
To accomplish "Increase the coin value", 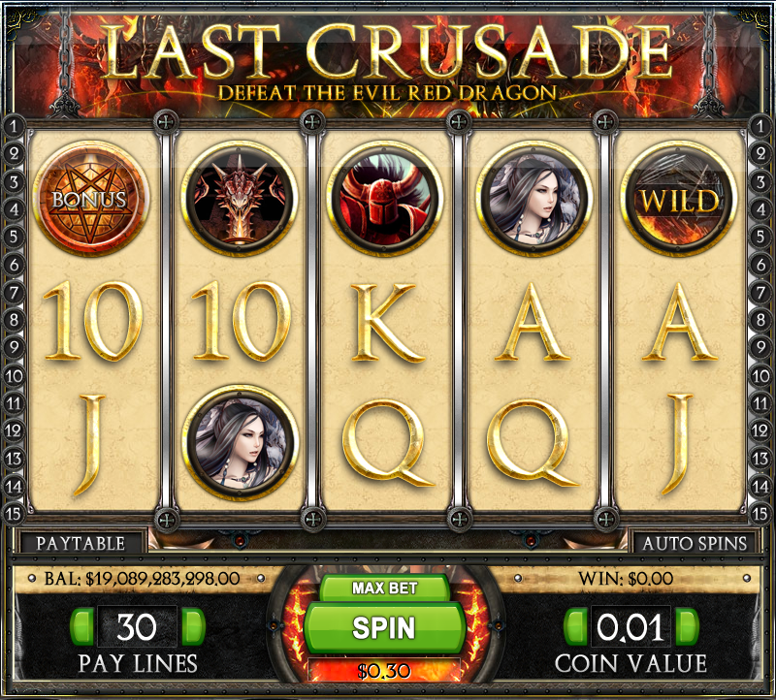I will 687,626.
